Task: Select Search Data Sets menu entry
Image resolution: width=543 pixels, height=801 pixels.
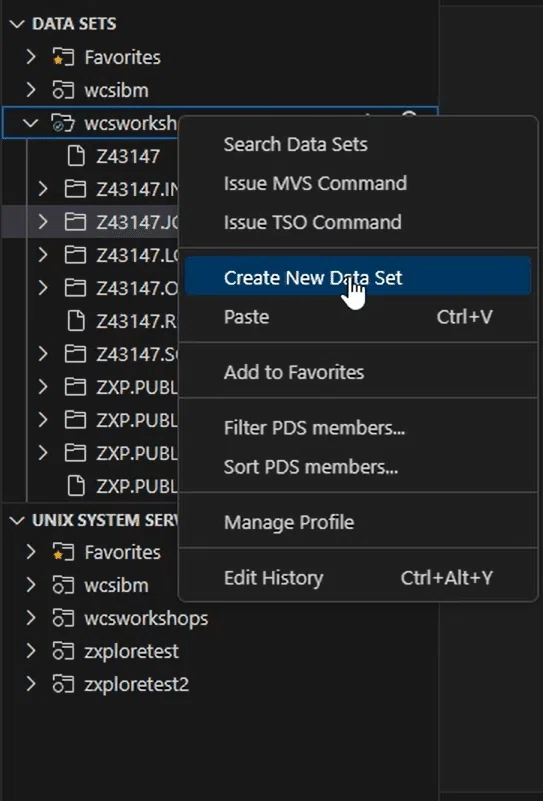Action: click(296, 145)
